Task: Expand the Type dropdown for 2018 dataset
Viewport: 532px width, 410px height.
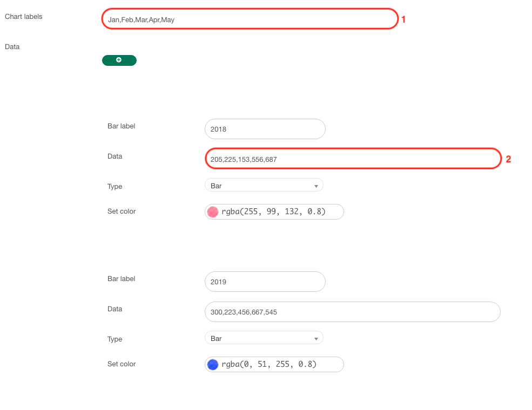Action: (x=264, y=186)
